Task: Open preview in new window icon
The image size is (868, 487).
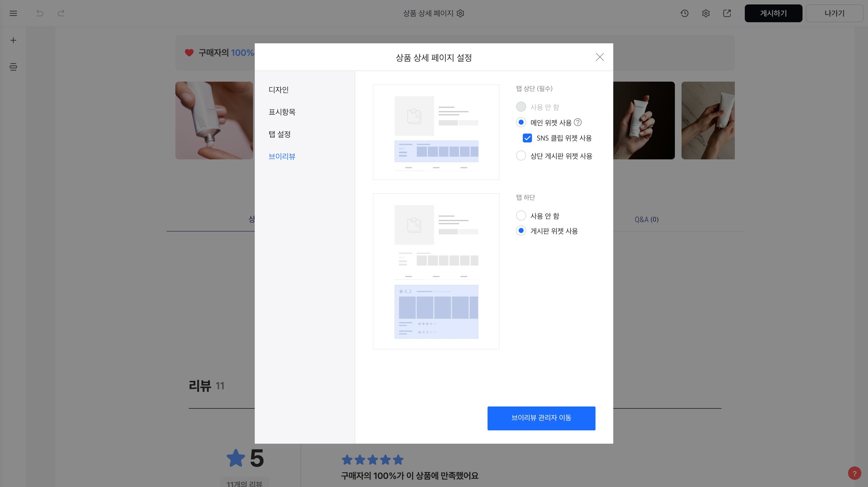Action: pyautogui.click(x=727, y=13)
